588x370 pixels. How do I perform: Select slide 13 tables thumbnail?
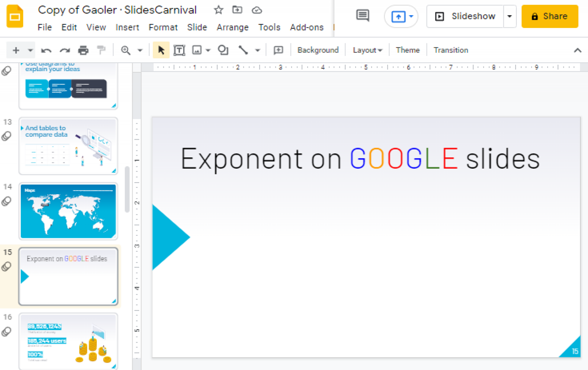point(68,146)
